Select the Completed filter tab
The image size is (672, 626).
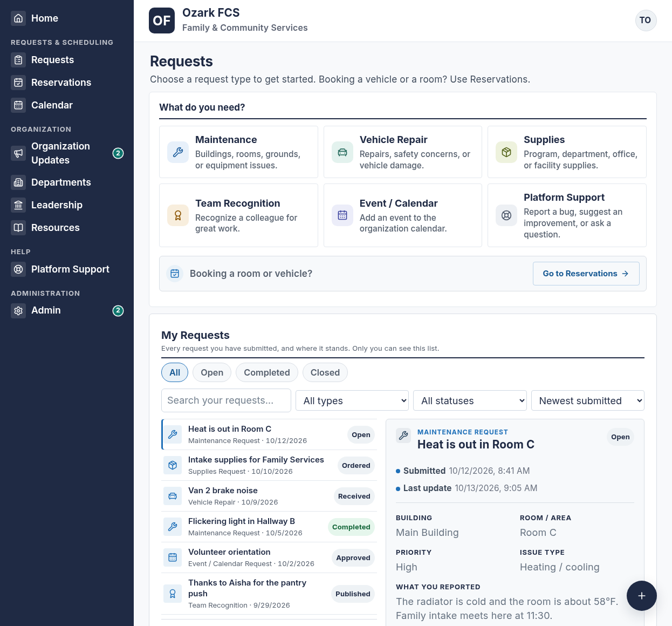coord(267,372)
